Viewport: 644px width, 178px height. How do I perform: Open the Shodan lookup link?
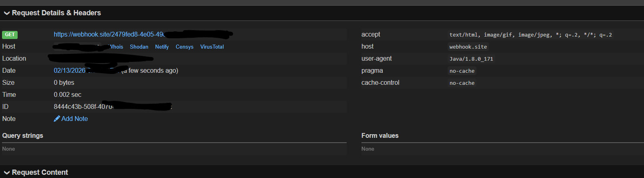(139, 47)
